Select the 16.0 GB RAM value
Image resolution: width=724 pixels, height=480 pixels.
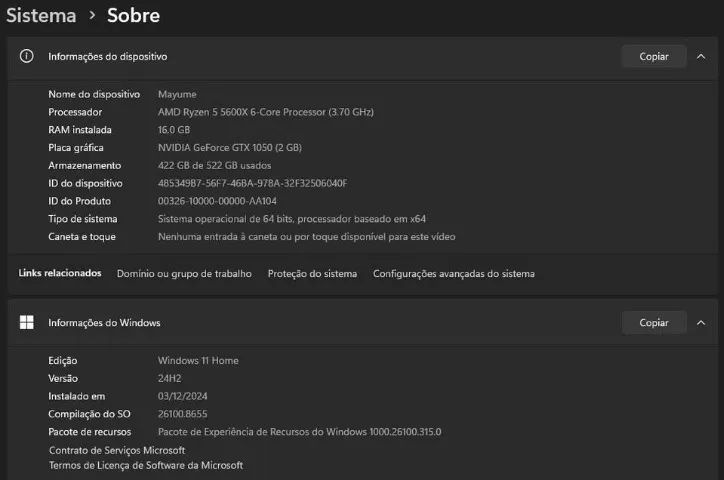(x=174, y=130)
